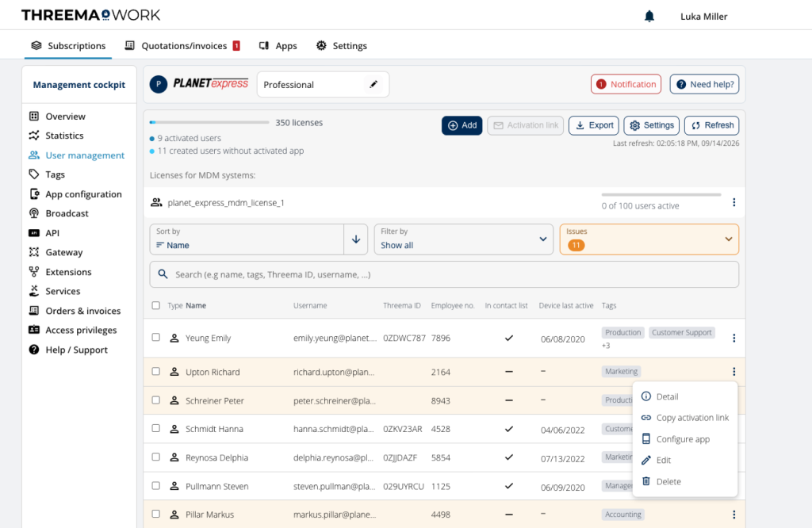The height and width of the screenshot is (528, 812).
Task: Click the magnifier icon in the search bar
Action: coord(163,274)
